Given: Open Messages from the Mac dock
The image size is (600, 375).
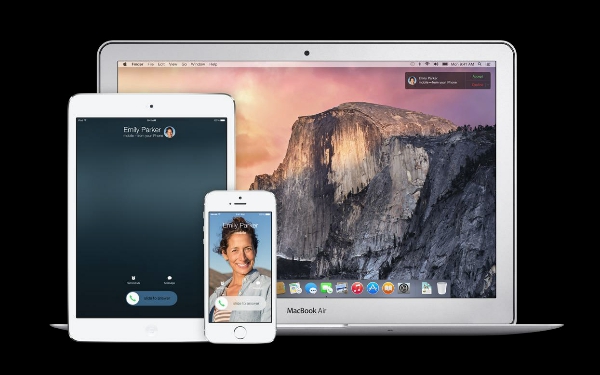Looking at the screenshot, I should tap(311, 288).
